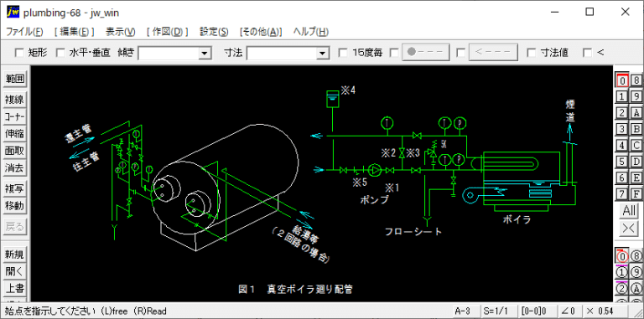Select the 消去 erase tool
This screenshot has height=319, width=644.
pyautogui.click(x=15, y=168)
